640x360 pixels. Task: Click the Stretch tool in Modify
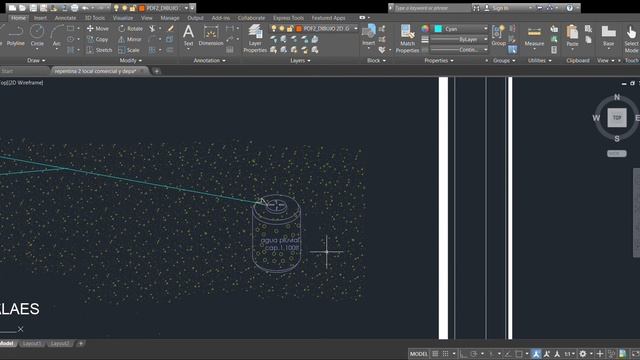click(99, 50)
